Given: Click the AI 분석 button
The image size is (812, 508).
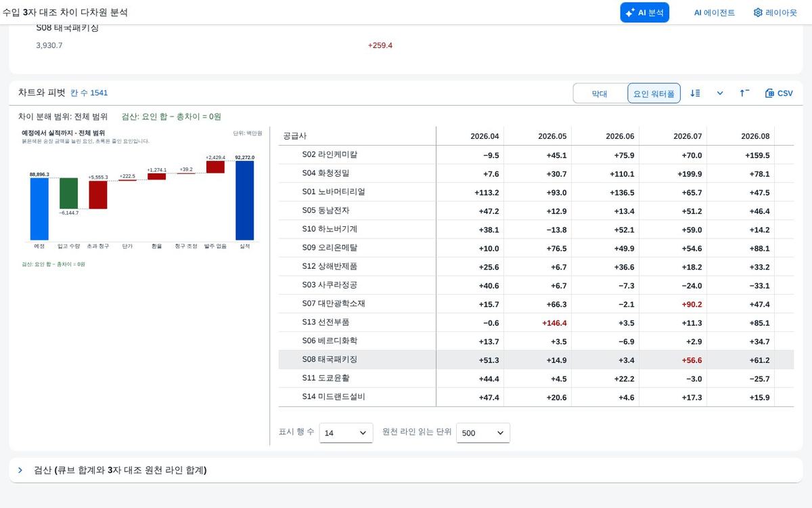Looking at the screenshot, I should 644,12.
